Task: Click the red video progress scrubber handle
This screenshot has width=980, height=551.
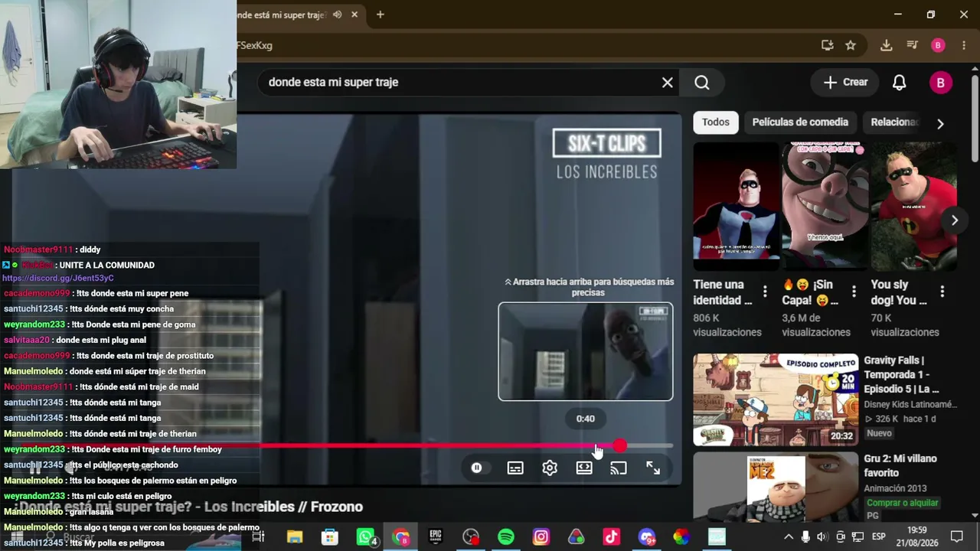Action: click(619, 445)
